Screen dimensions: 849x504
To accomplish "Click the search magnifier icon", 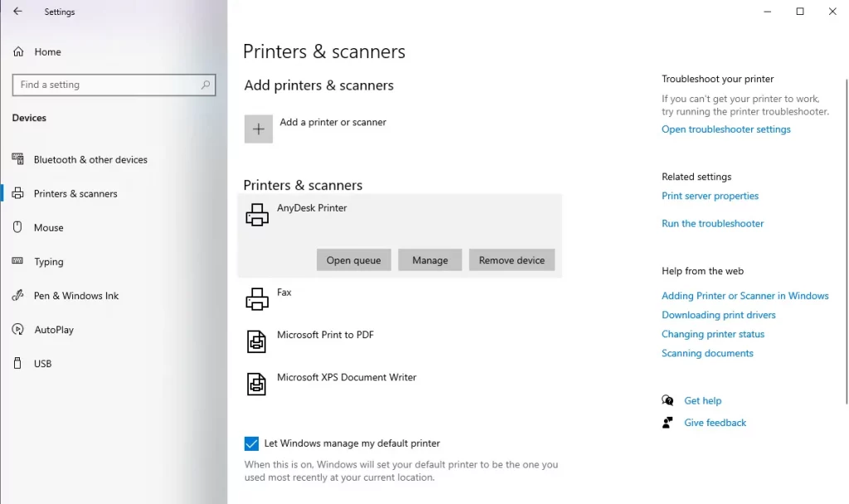I will coord(206,85).
